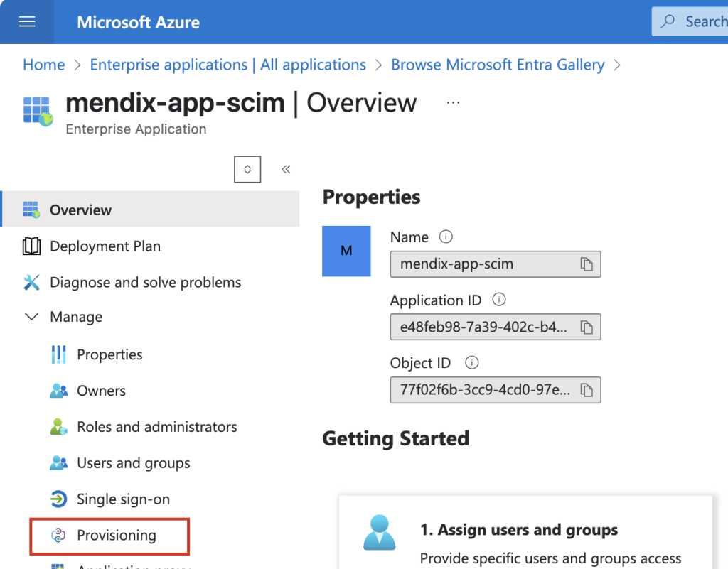
Task: Go to Home breadcrumb
Action: [x=44, y=65]
